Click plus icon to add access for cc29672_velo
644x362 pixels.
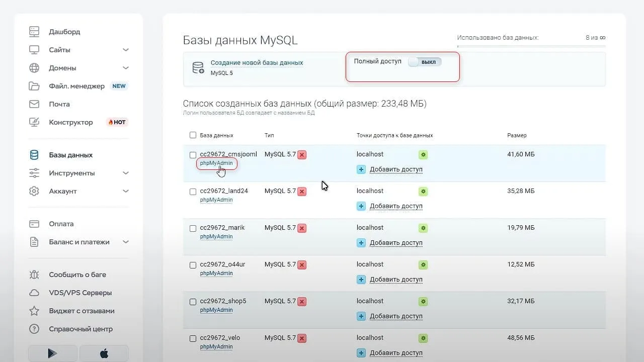[361, 353]
